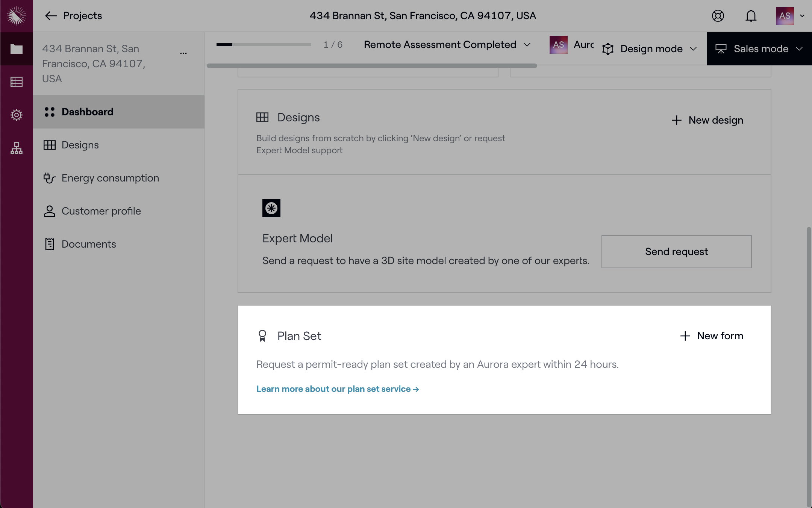
Task: Open the organization hierarchy icon in left rail
Action: pyautogui.click(x=17, y=148)
